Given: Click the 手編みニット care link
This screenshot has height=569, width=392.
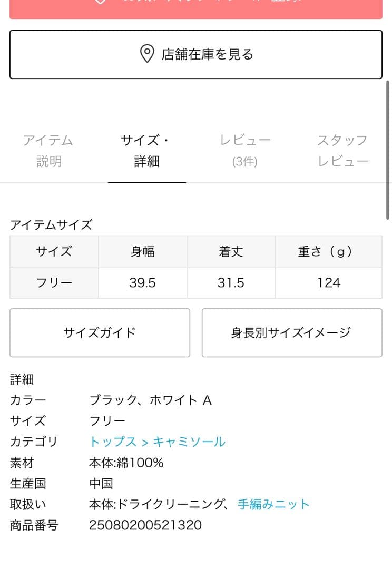Looking at the screenshot, I should pos(273,504).
